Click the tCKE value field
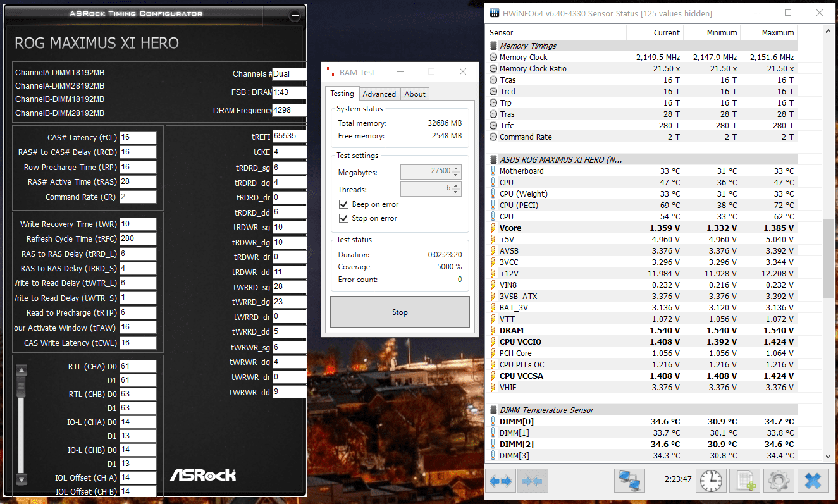838x504 pixels. [289, 152]
